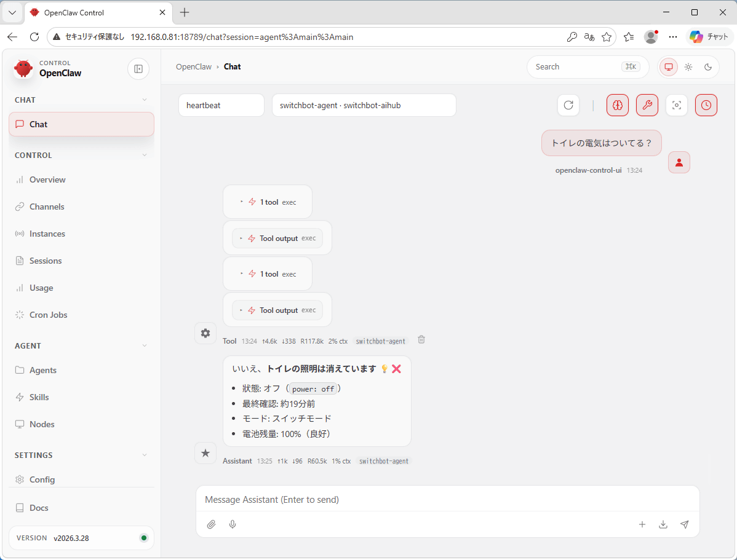Open the browser three-dot settings menu
This screenshot has height=560, width=737.
coord(672,37)
